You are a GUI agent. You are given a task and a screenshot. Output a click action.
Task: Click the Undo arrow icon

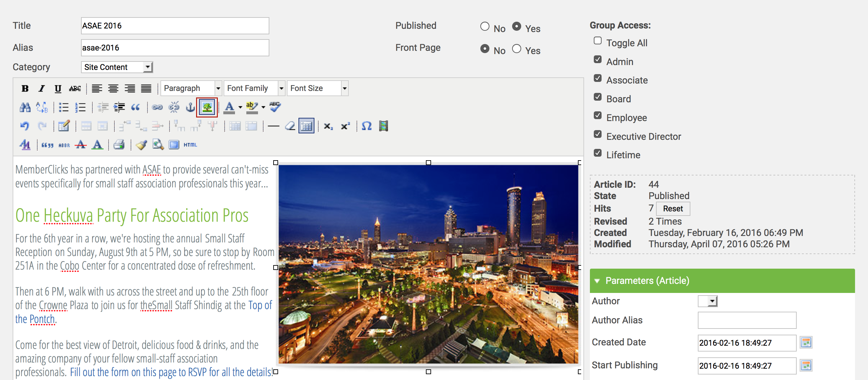25,126
